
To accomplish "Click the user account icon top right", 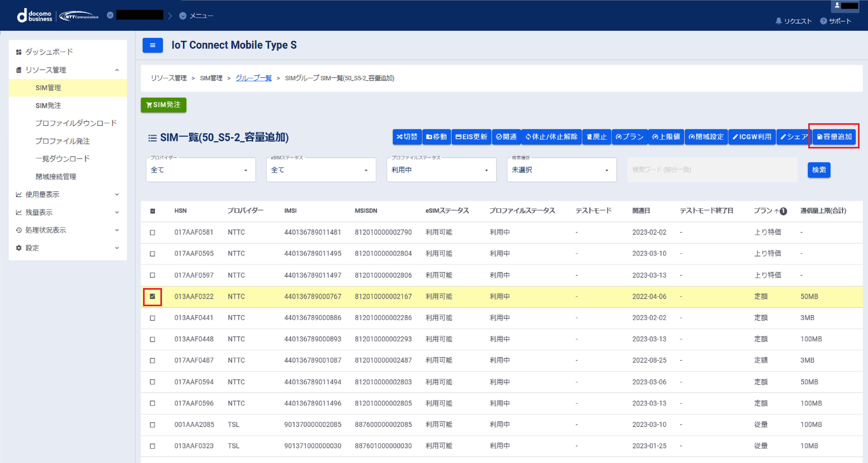I will point(837,5).
